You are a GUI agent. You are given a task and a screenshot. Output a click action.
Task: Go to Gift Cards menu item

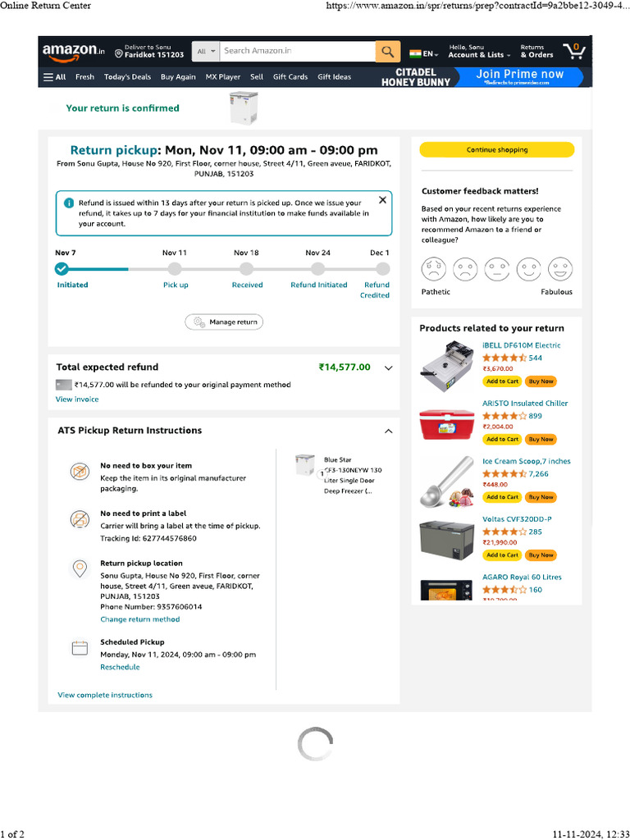(x=290, y=77)
